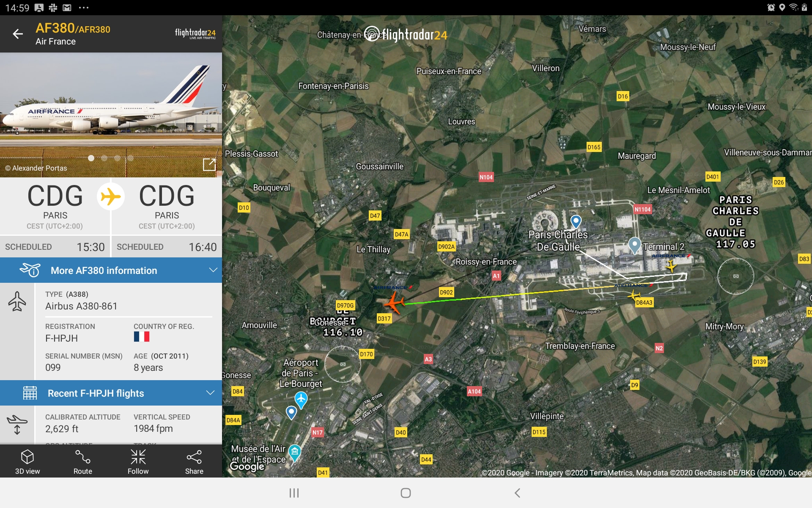Screen dimensions: 812x508
Task: Show the flight route
Action: [83, 462]
